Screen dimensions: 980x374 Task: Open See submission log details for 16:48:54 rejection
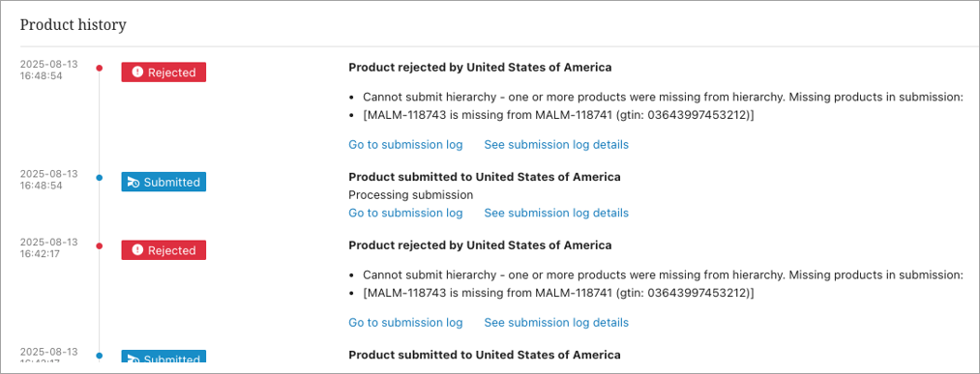tap(556, 145)
